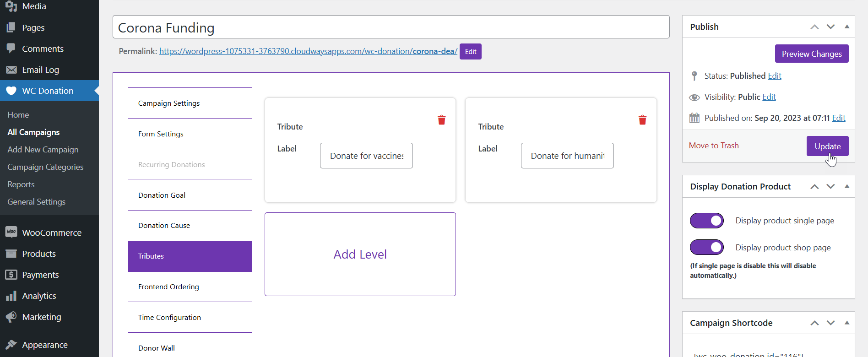Open the Donation Goal tab
The width and height of the screenshot is (868, 357).
pos(190,195)
